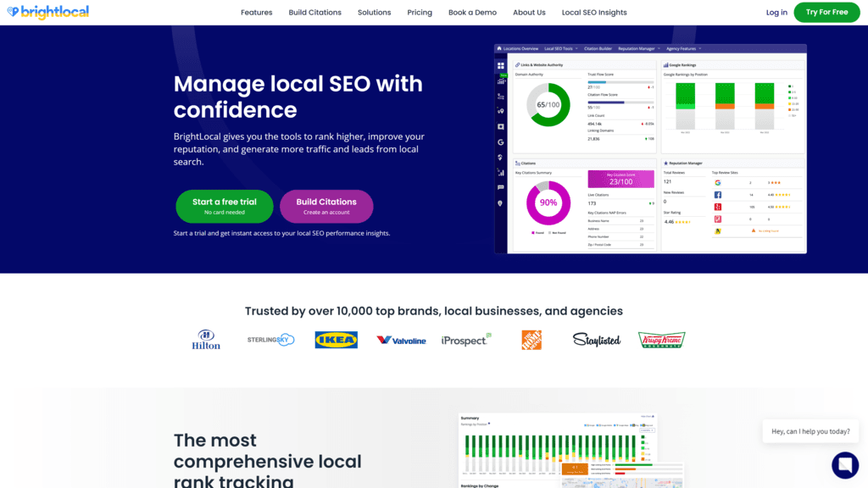Click the SterlingSky logo
Viewport: 868px width, 488px height.
tap(270, 340)
